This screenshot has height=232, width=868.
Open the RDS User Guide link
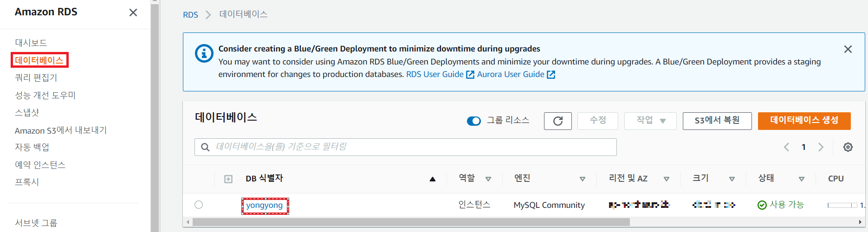pyautogui.click(x=435, y=74)
